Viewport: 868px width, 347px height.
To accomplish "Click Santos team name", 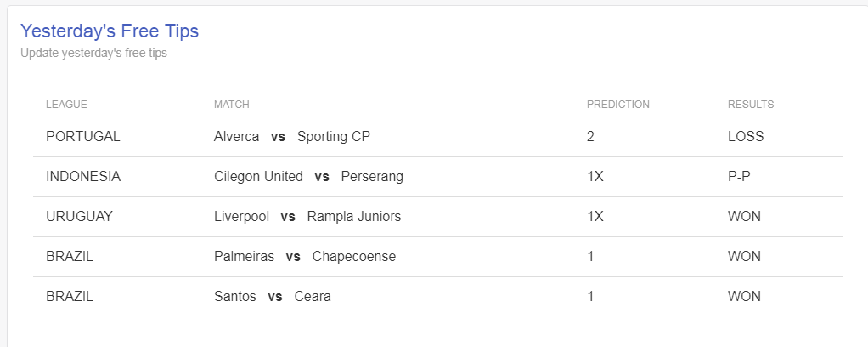I will pyautogui.click(x=235, y=296).
